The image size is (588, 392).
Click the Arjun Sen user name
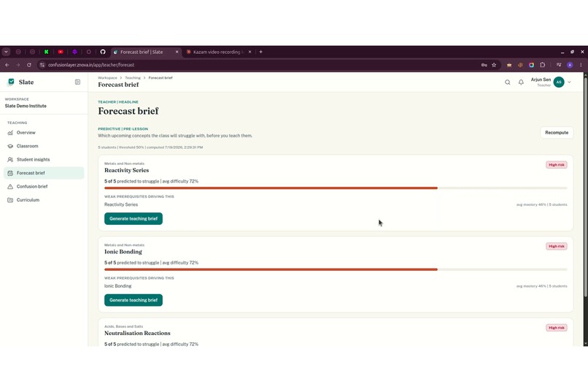click(541, 80)
